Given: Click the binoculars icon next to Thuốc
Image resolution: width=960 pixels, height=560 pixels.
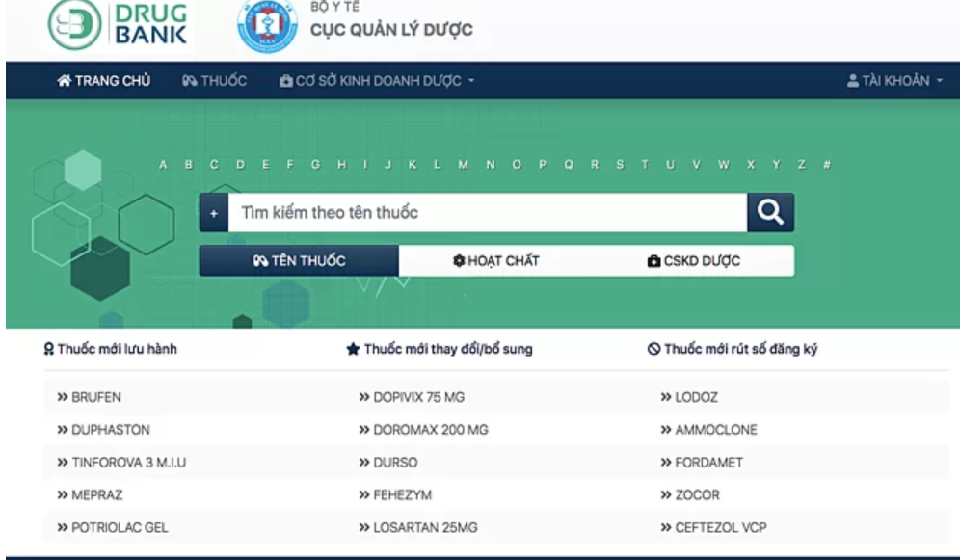Looking at the screenshot, I should point(189,81).
